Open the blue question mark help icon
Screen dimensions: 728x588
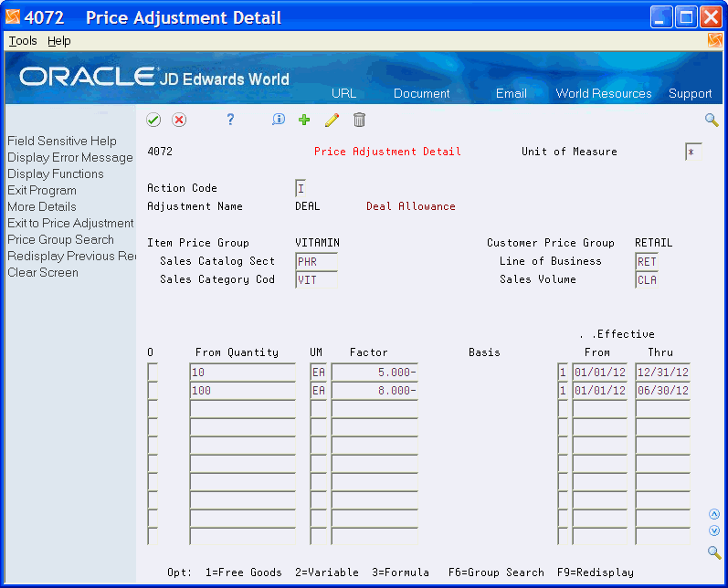tap(230, 120)
